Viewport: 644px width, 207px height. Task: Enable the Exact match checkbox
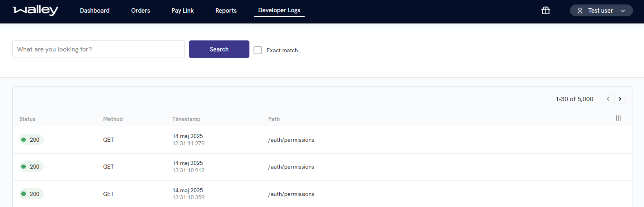258,50
